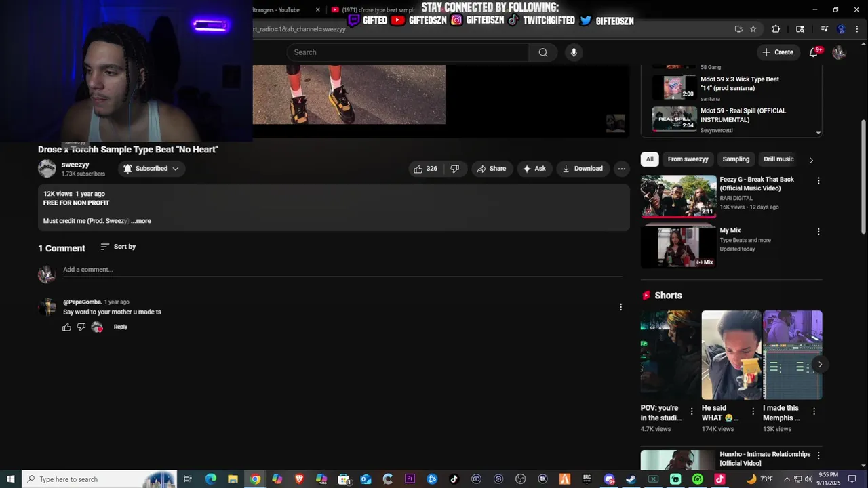
Task: Like the PepeGomba comment
Action: [66, 327]
